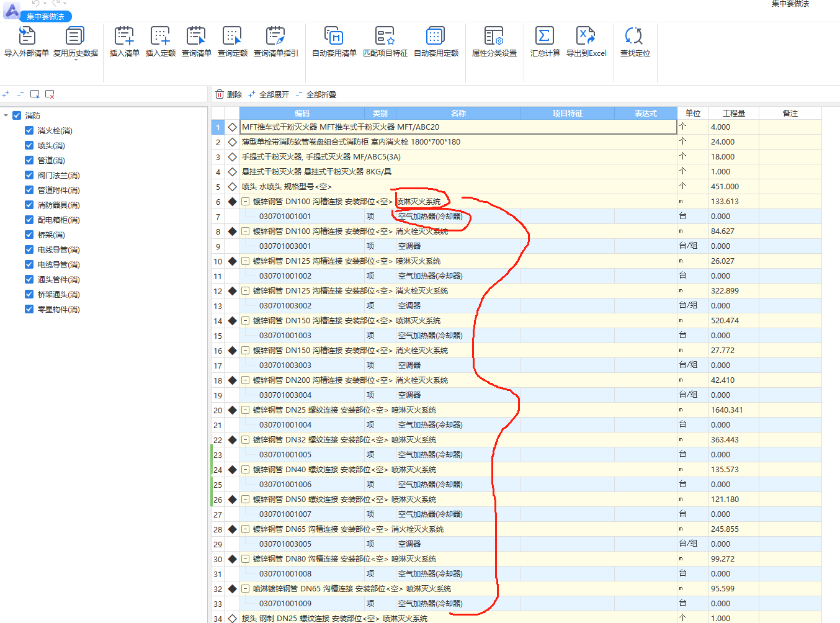This screenshot has height=623, width=840.
Task: Select tree item 零星构件(消)
Action: (58, 309)
